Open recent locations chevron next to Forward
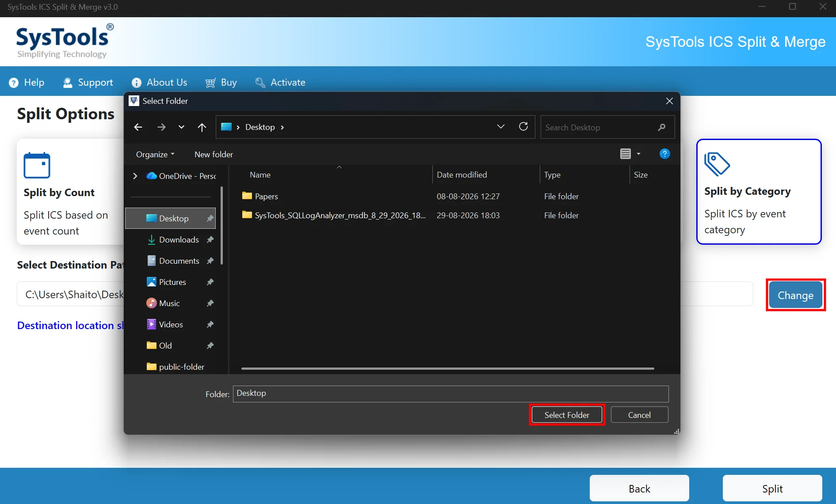The image size is (836, 504). tap(181, 127)
